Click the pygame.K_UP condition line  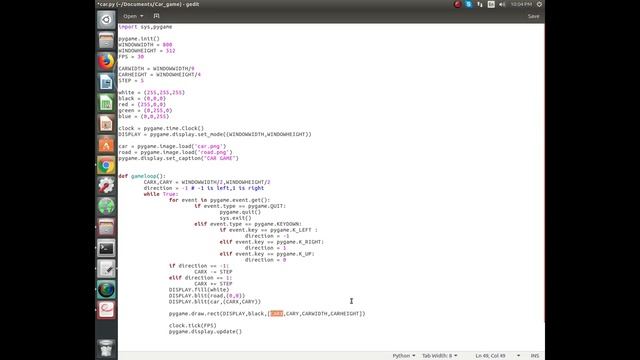point(267,254)
